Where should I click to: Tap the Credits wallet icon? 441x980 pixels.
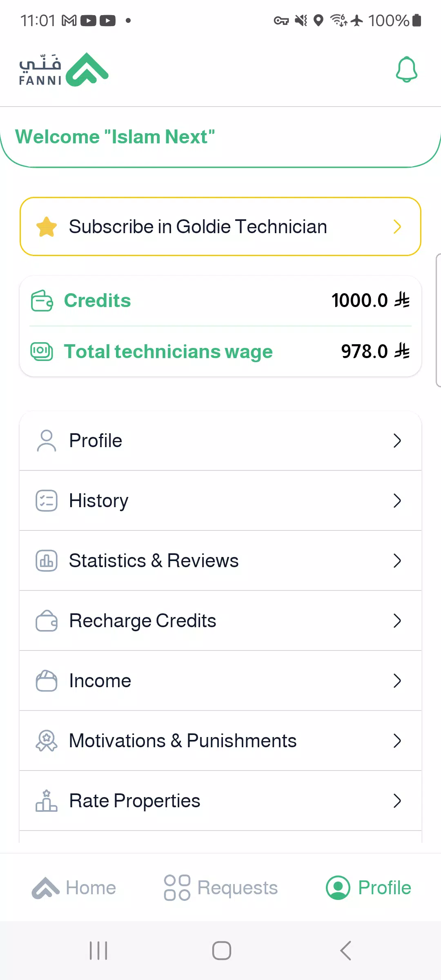click(42, 301)
